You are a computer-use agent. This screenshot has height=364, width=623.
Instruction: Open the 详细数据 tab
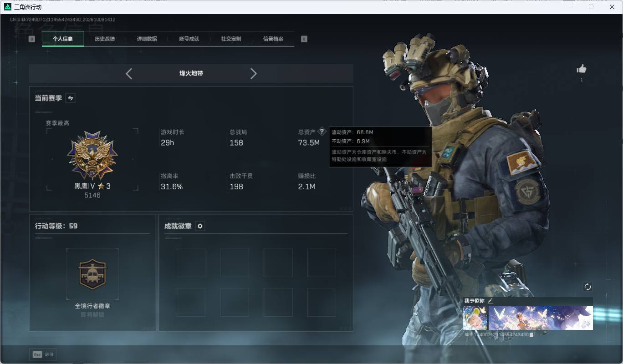(x=147, y=39)
